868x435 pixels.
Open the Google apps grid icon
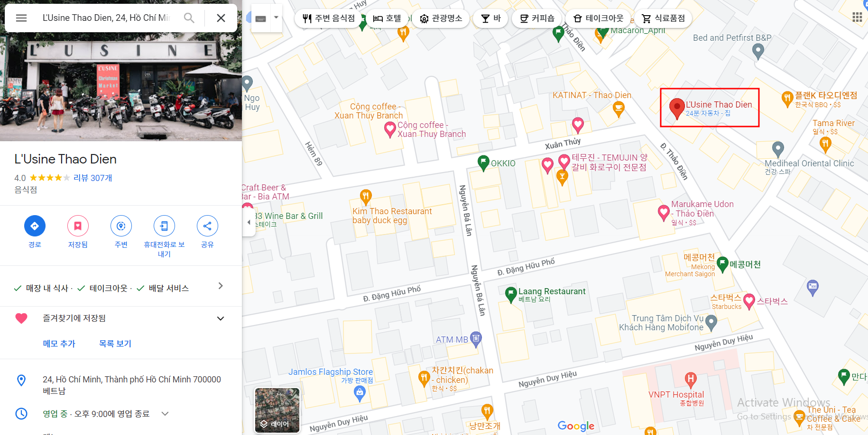[857, 18]
